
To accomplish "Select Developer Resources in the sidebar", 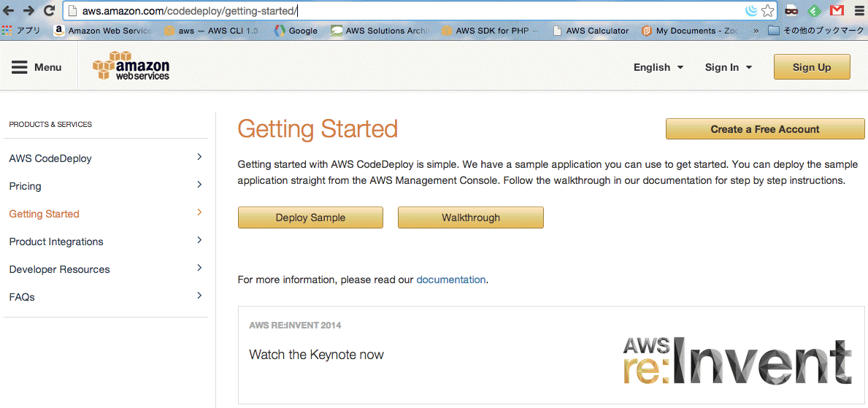I will point(59,269).
